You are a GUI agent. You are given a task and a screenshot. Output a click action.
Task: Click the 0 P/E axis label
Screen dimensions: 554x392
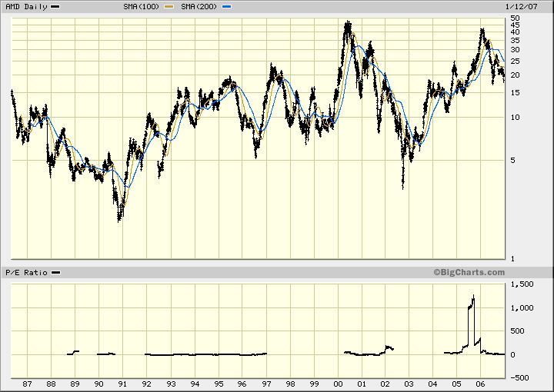[512, 355]
